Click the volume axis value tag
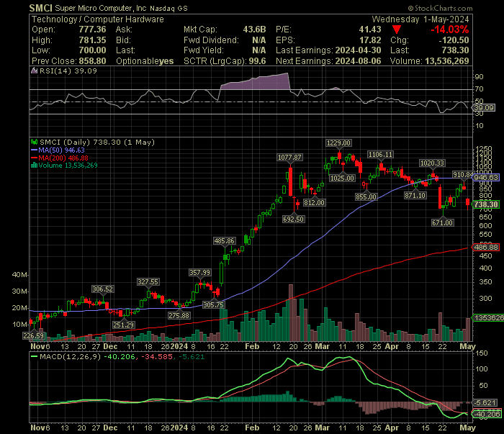Image resolution: width=504 pixels, height=434 pixels. tap(487, 317)
